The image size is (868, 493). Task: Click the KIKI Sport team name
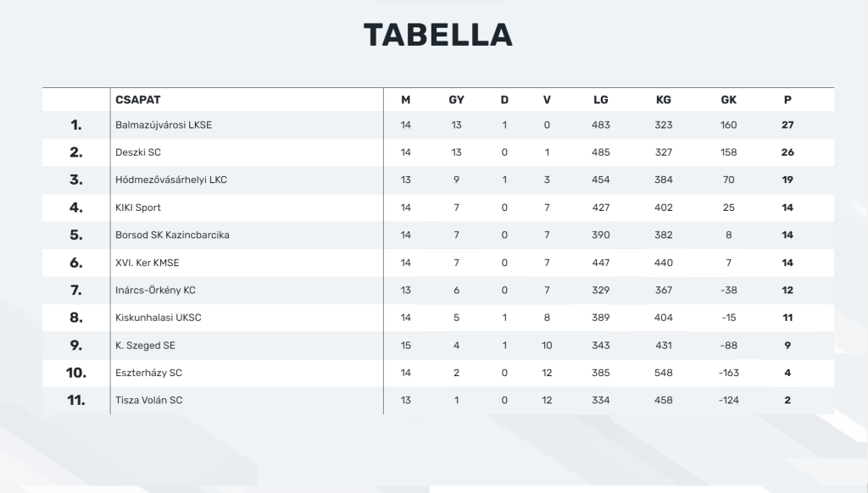pyautogui.click(x=138, y=208)
